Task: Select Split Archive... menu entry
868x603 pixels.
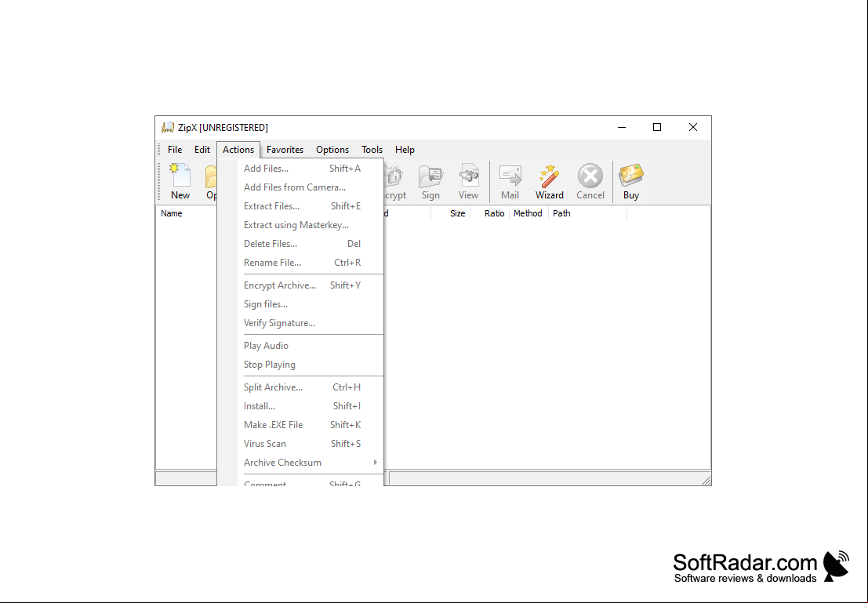Action: coord(300,387)
